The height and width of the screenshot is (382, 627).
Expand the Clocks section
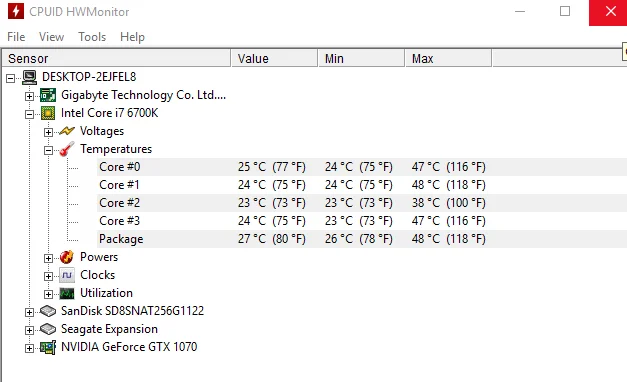pyautogui.click(x=48, y=276)
